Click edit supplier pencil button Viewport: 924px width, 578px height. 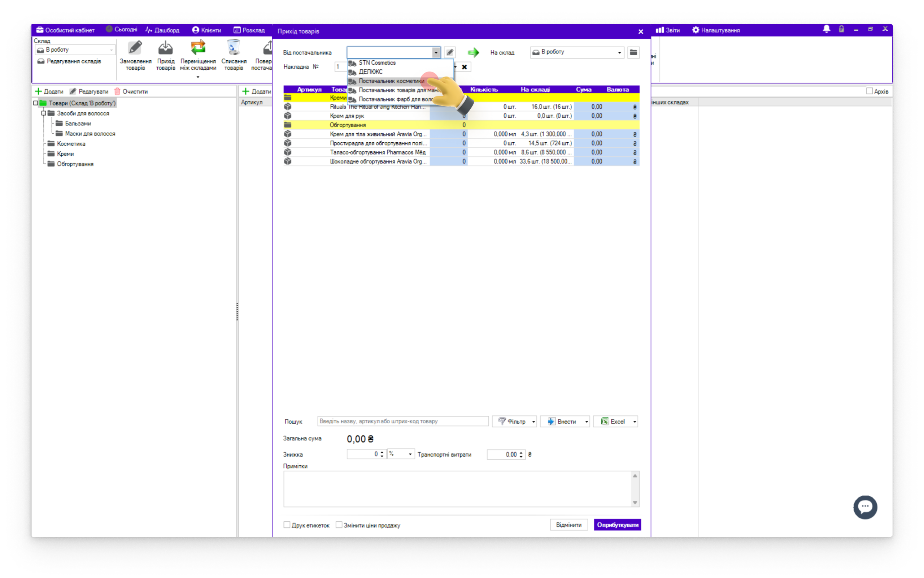(450, 52)
